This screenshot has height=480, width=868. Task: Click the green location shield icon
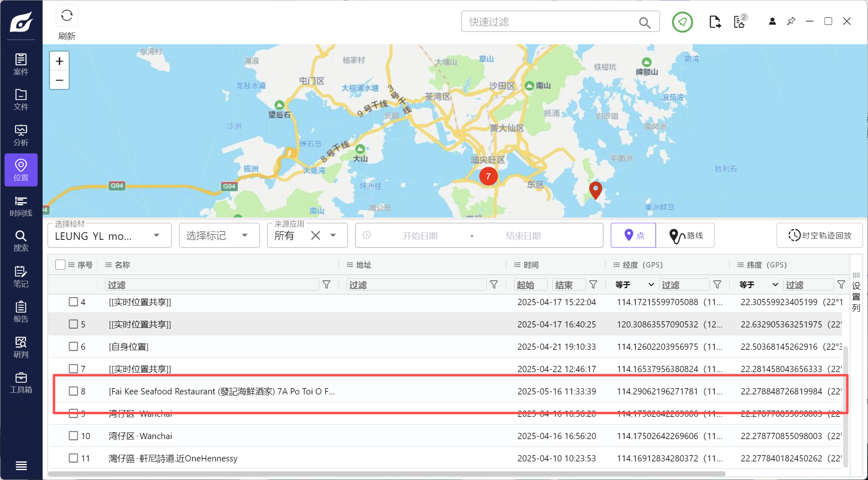coord(682,22)
